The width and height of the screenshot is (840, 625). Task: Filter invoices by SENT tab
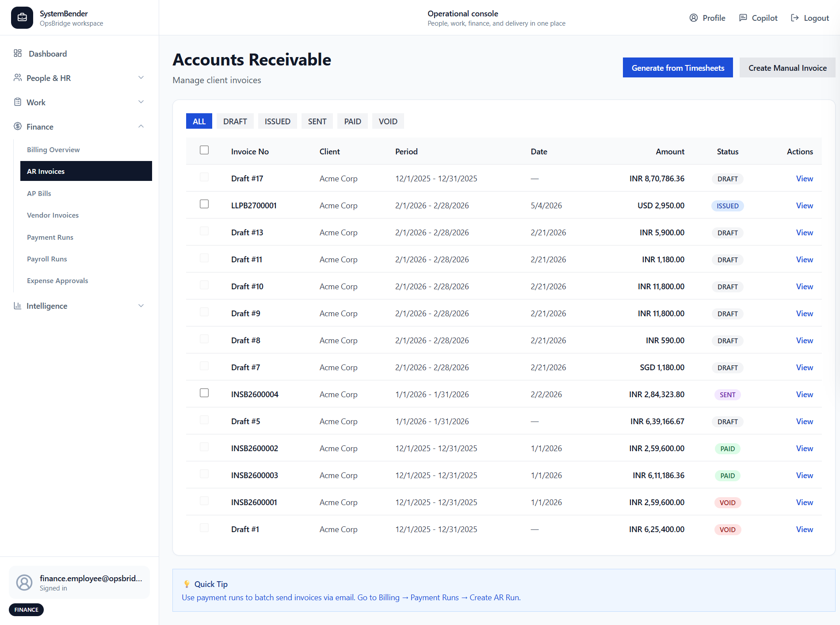pyautogui.click(x=317, y=121)
